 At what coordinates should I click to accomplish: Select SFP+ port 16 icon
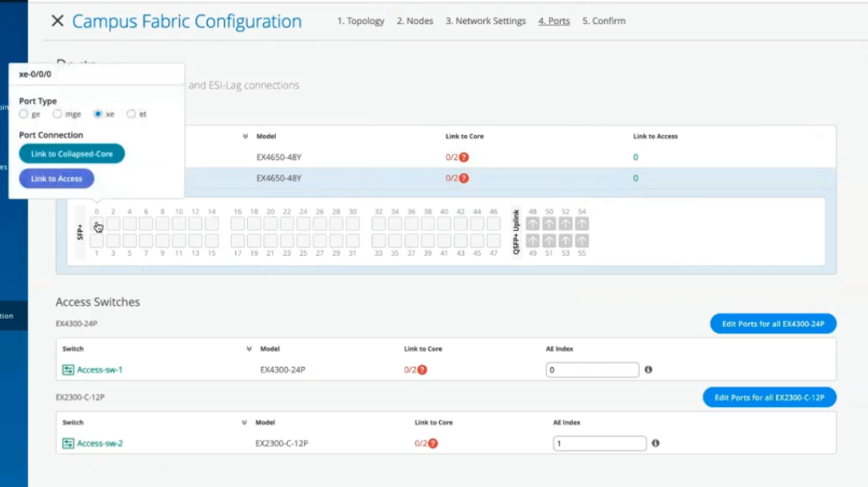pyautogui.click(x=238, y=224)
